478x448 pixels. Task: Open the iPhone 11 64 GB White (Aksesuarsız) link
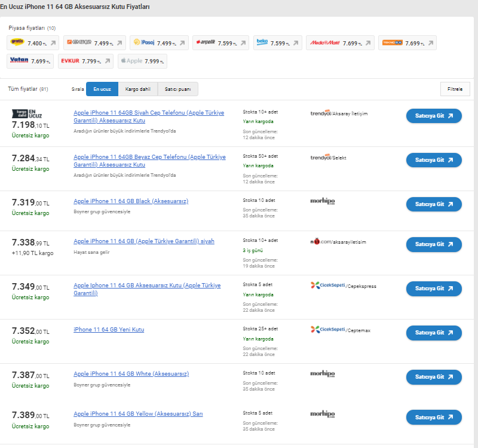(x=131, y=374)
